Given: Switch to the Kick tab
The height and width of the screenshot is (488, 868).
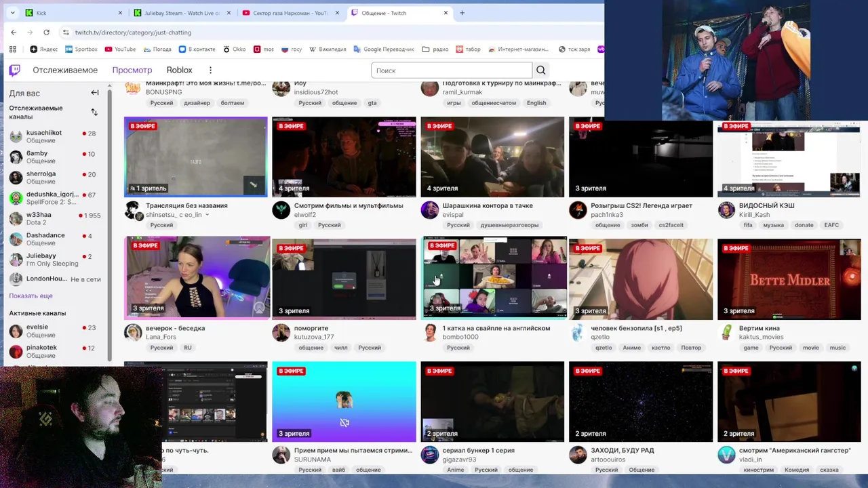Looking at the screenshot, I should (x=73, y=13).
